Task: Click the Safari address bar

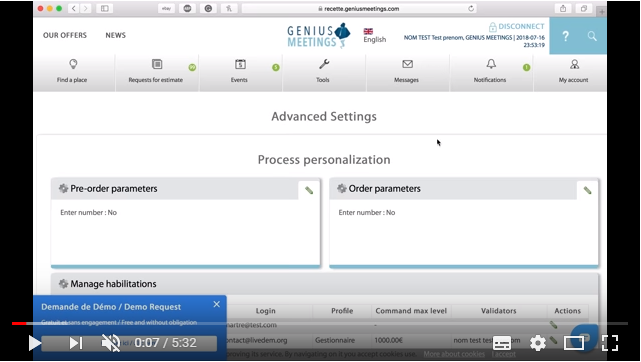Action: pos(360,9)
